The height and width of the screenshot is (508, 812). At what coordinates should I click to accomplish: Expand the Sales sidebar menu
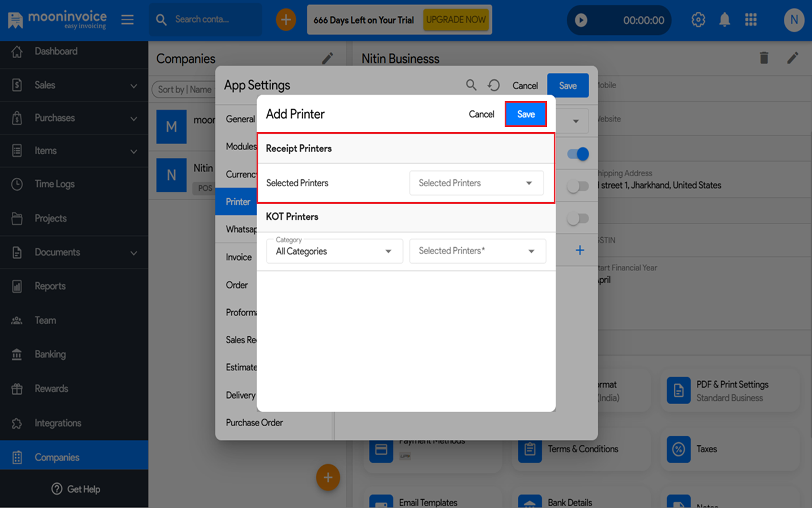[x=74, y=85]
